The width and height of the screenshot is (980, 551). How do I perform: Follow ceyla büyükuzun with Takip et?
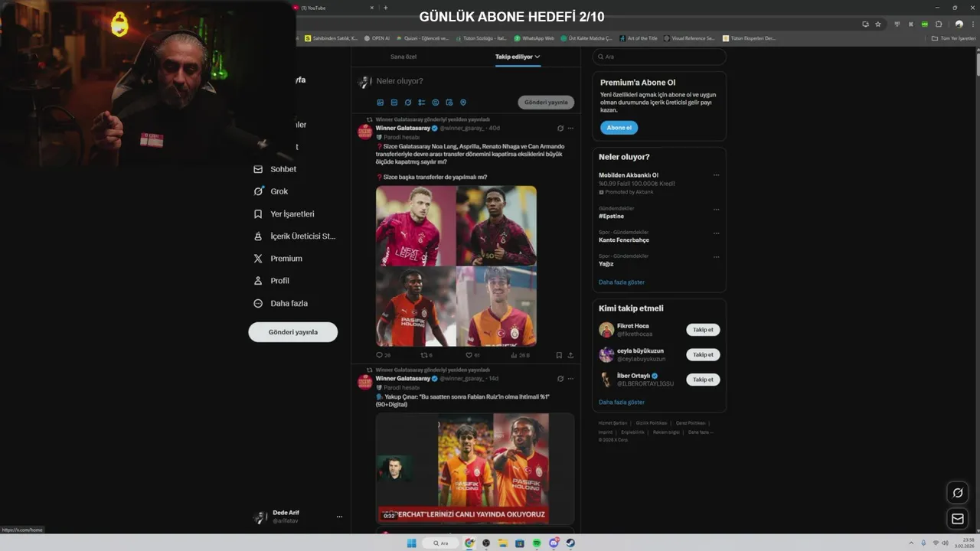[x=703, y=354]
